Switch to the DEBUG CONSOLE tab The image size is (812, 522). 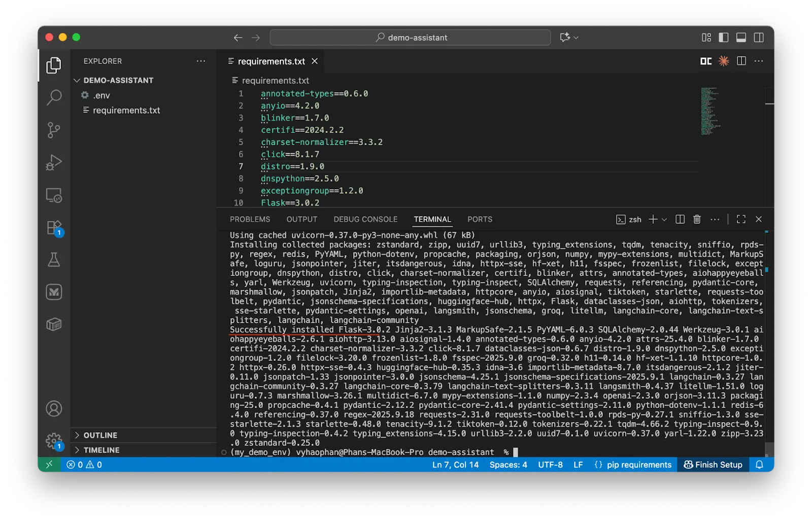365,219
